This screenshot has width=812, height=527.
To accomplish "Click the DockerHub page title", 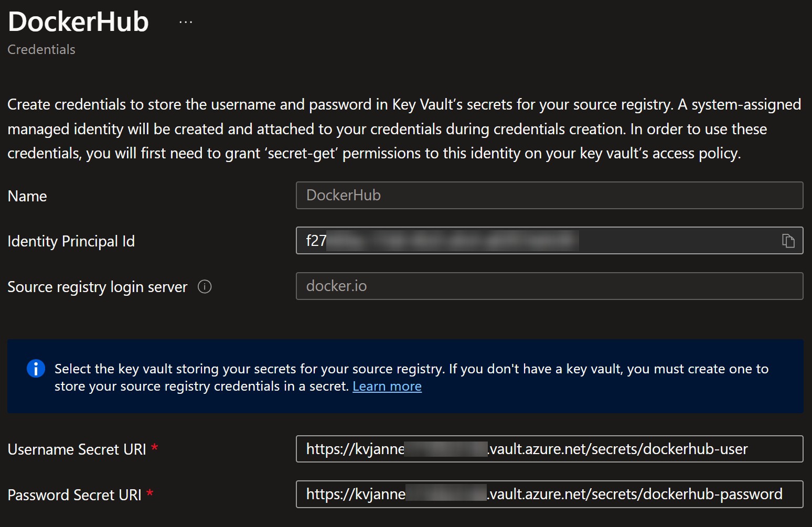I will pyautogui.click(x=79, y=22).
